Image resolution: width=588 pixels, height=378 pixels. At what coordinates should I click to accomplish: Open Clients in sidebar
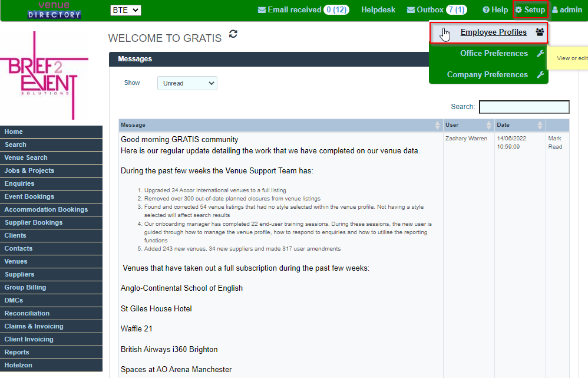51,235
